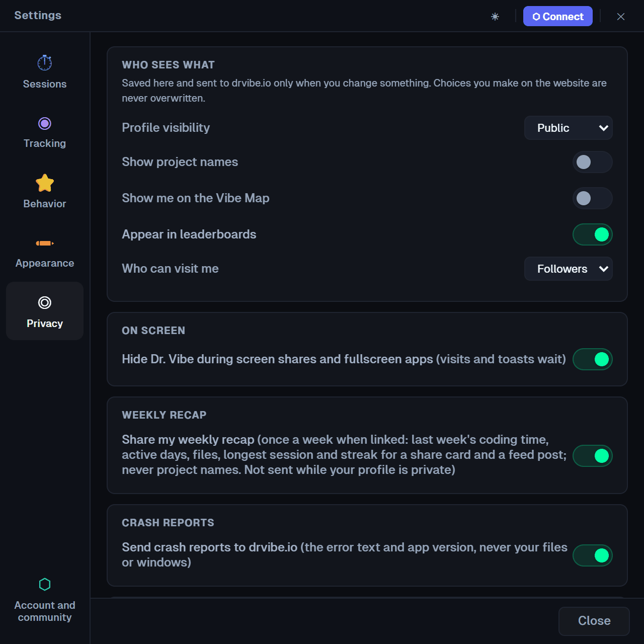Image resolution: width=644 pixels, height=644 pixels.
Task: Click the Behavior star icon
Action: coord(45,183)
